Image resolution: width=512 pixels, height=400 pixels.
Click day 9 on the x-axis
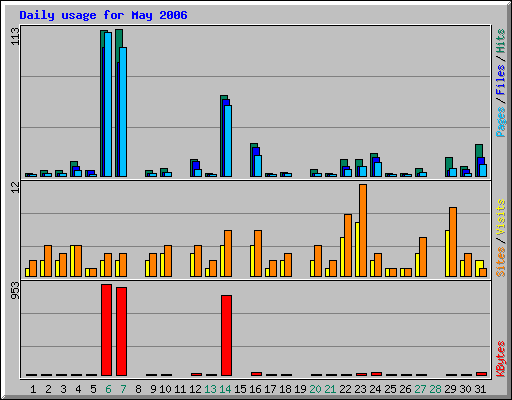click(153, 389)
